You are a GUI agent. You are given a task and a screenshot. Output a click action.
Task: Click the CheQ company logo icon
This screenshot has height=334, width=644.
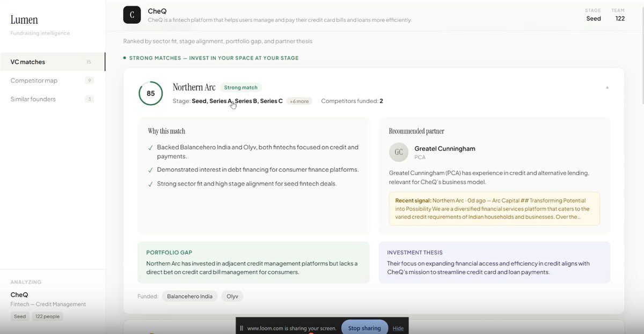pyautogui.click(x=132, y=15)
